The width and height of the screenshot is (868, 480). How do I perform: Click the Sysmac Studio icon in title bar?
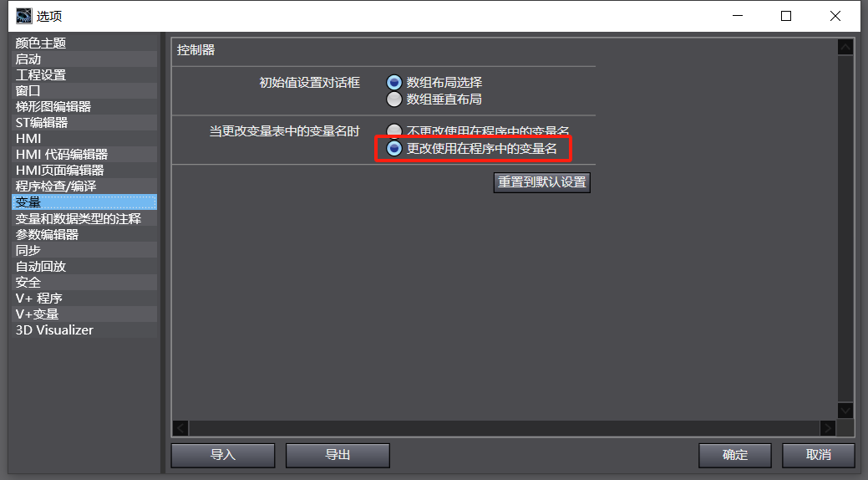(x=23, y=16)
